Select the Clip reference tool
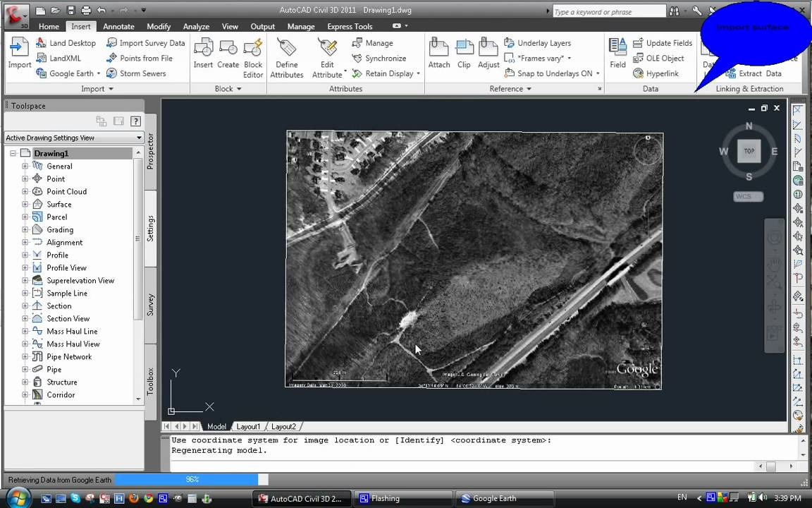812x508 pixels. pyautogui.click(x=464, y=54)
